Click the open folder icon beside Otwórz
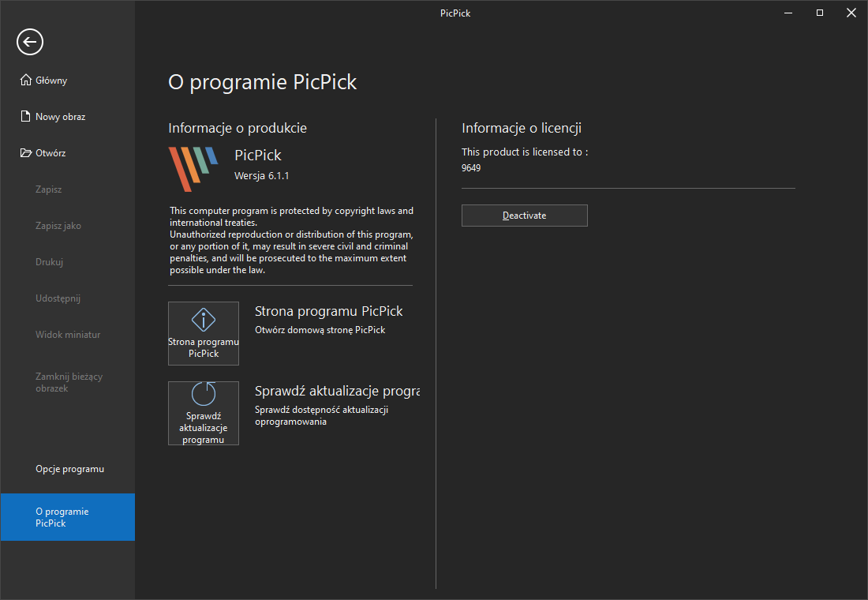Screen dimensions: 868x600 click(25, 153)
